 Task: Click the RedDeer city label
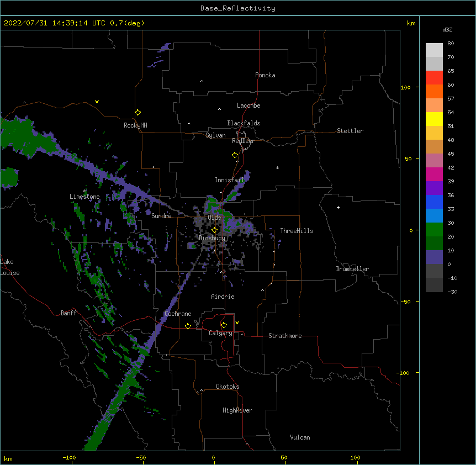tap(243, 141)
